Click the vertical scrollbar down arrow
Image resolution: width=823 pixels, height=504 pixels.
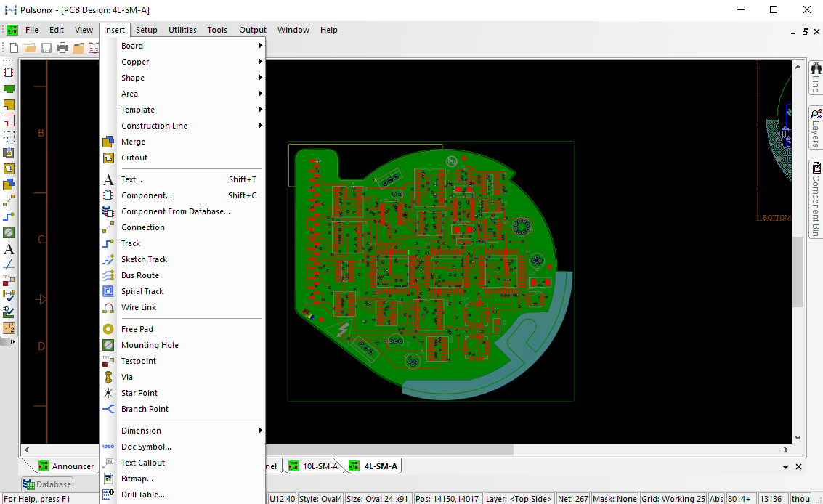(x=798, y=437)
